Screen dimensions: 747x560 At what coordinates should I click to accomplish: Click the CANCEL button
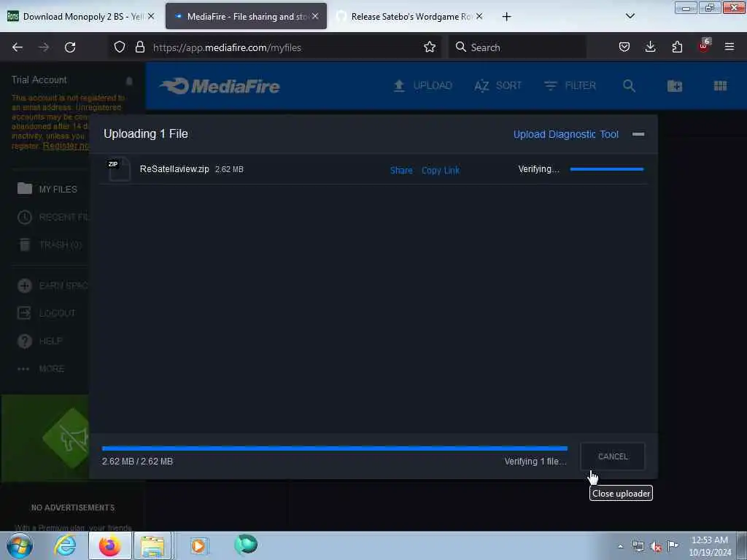pyautogui.click(x=613, y=456)
